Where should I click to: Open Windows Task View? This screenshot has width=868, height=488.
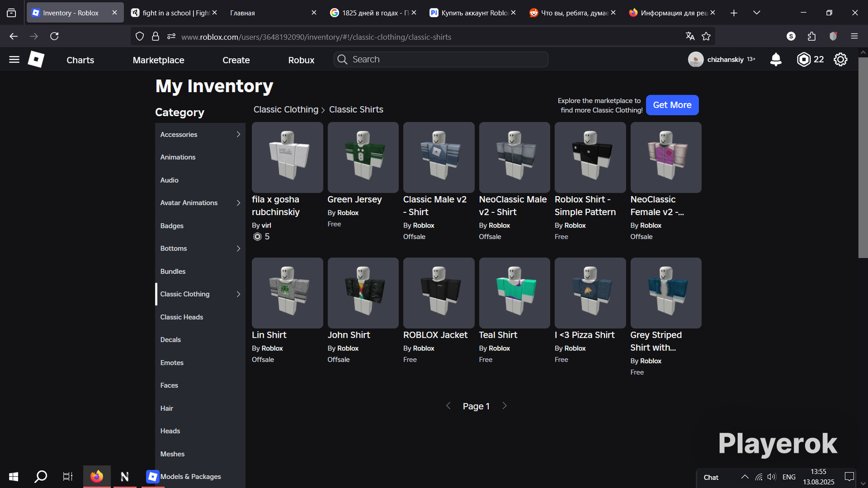click(x=68, y=476)
